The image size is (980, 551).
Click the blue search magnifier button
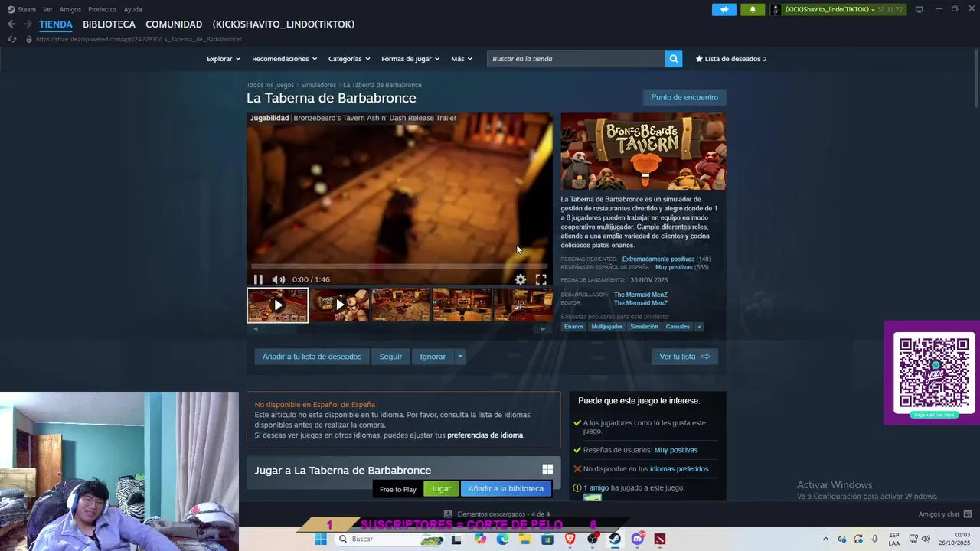click(673, 58)
